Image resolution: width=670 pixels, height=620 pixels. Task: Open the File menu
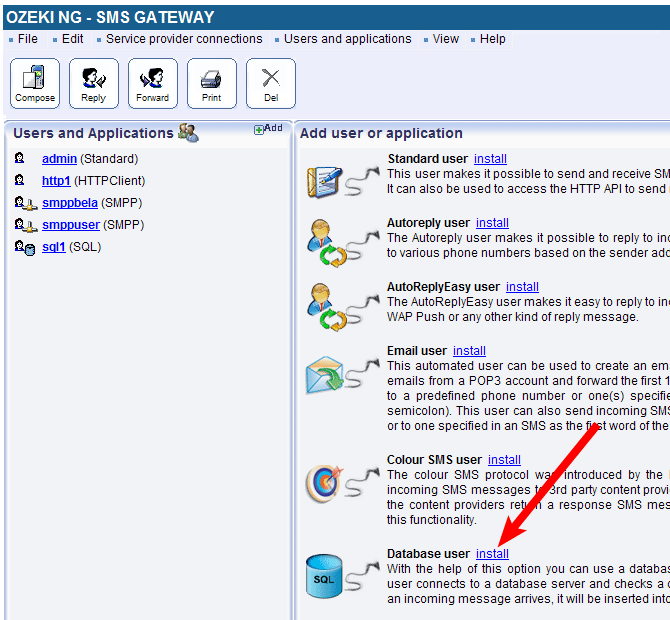(27, 39)
